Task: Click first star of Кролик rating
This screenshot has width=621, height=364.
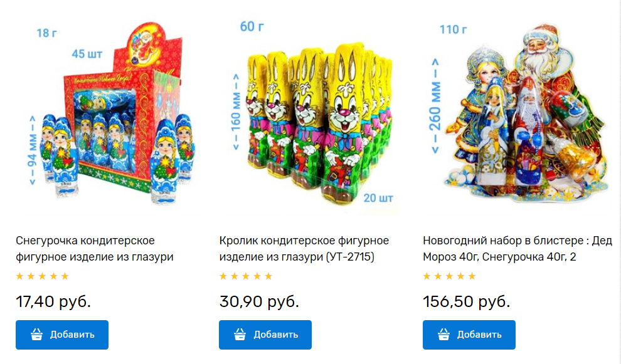Action: (x=223, y=276)
